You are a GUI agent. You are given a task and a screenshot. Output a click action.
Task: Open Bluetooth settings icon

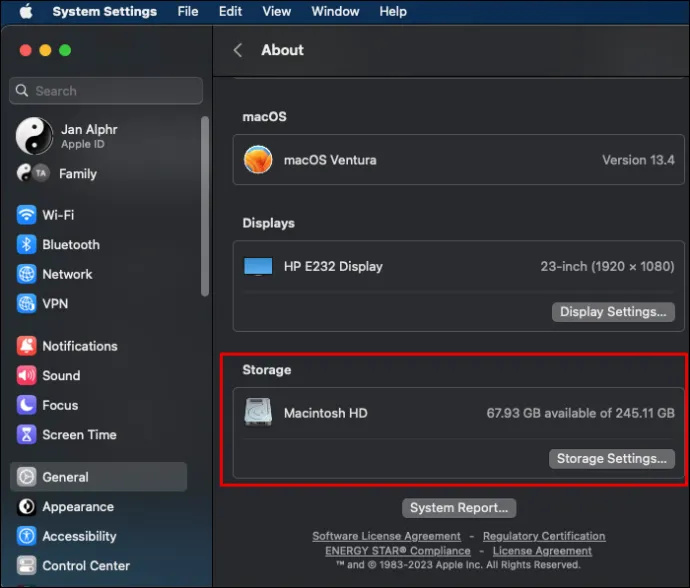26,244
